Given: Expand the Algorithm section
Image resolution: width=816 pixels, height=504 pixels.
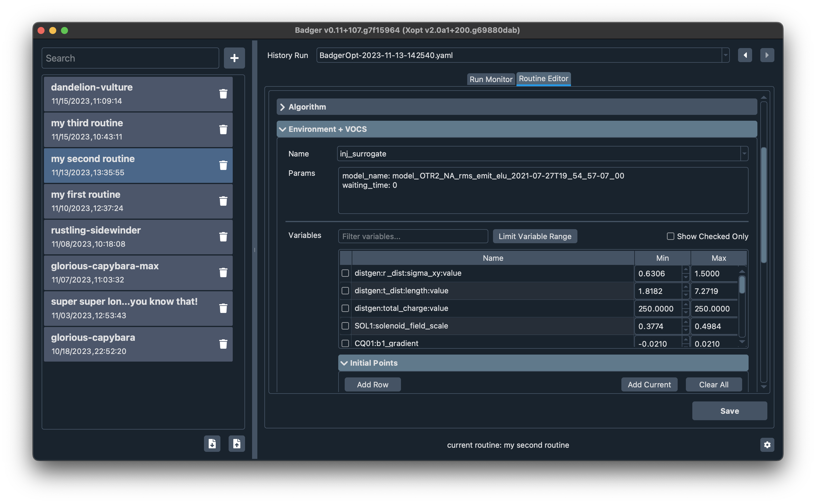Looking at the screenshot, I should click(x=517, y=107).
